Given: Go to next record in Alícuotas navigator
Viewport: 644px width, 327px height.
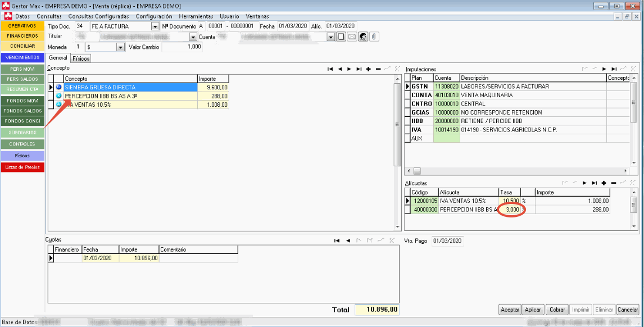Looking at the screenshot, I should coord(584,183).
